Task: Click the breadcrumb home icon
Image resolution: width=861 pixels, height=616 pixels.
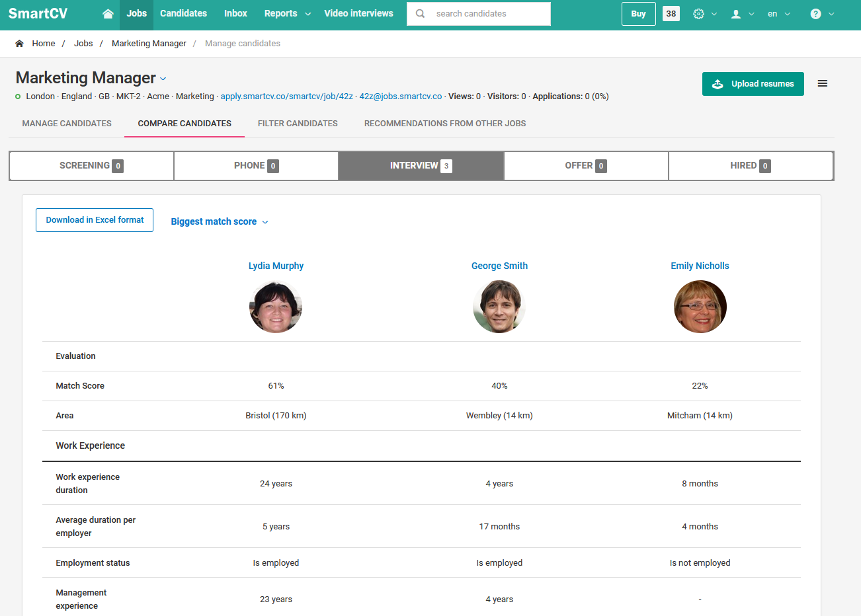Action: (x=19, y=44)
